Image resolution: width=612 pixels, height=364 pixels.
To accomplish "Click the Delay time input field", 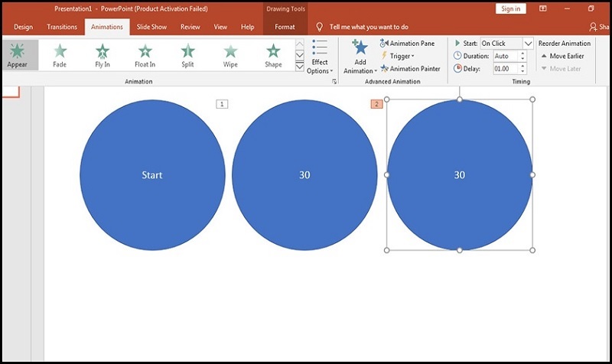I will 505,69.
